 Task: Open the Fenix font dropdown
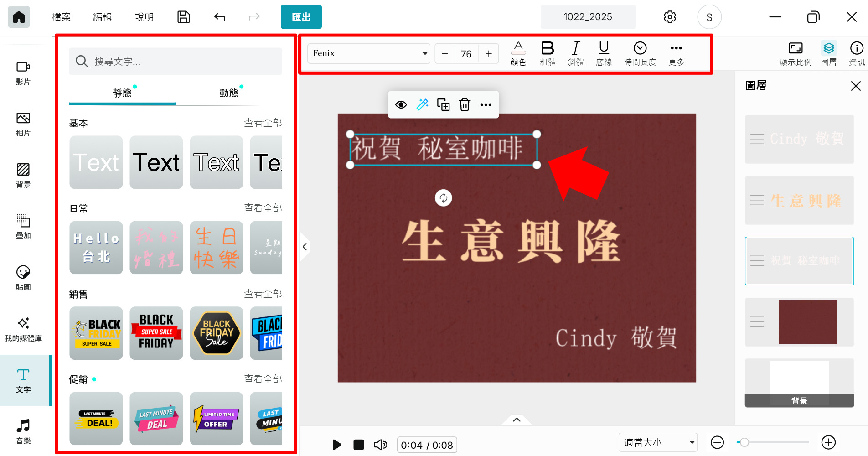pyautogui.click(x=367, y=53)
